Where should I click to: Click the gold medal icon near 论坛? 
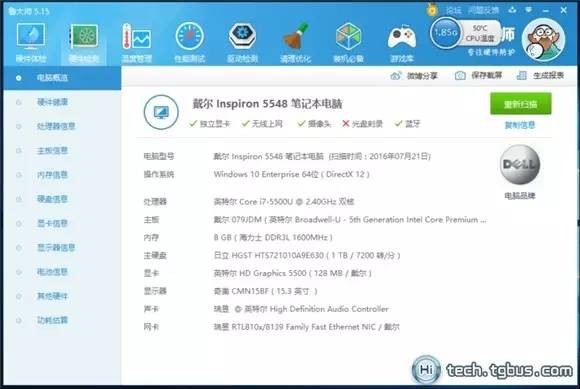point(432,9)
